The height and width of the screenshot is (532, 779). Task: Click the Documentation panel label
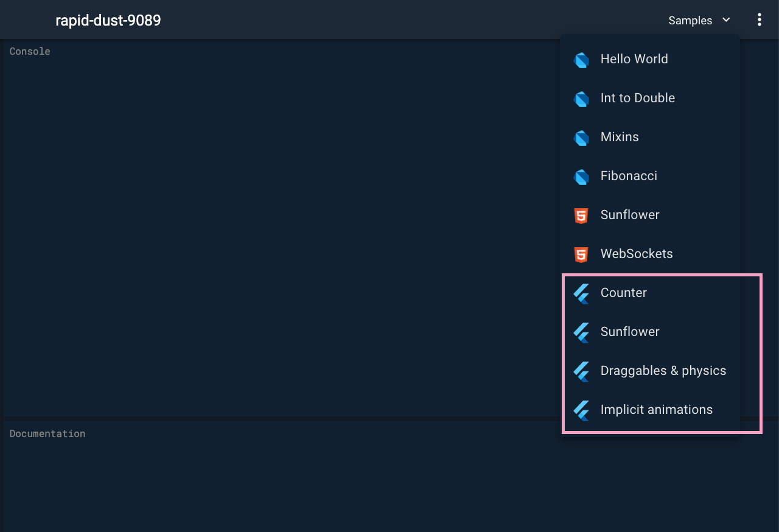pos(47,433)
